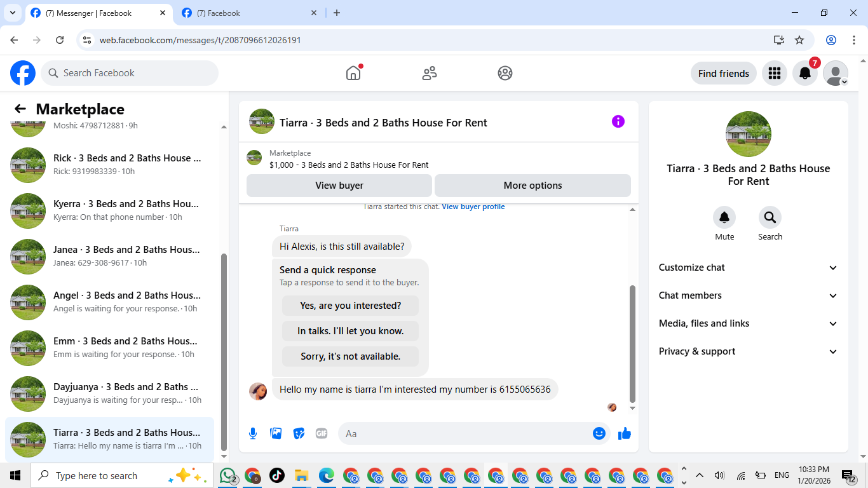Click the chat message scrollbar
The width and height of the screenshot is (868, 488).
632,343
